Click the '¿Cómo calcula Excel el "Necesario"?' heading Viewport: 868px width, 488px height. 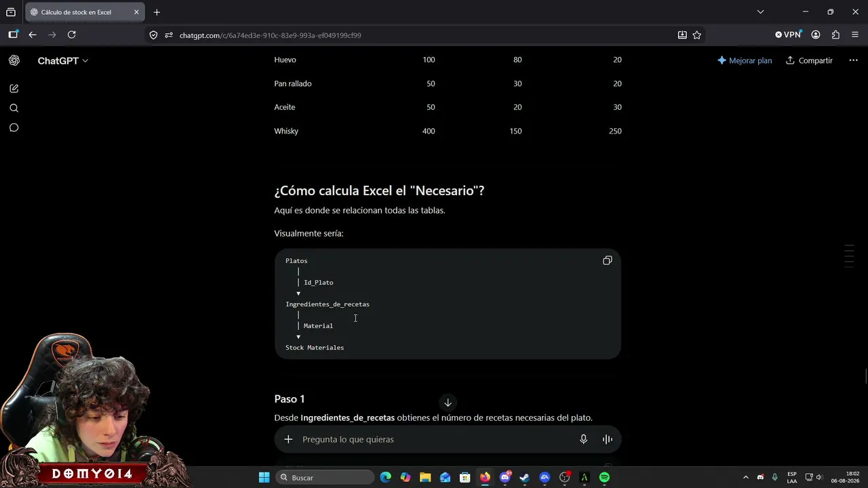[x=379, y=190]
